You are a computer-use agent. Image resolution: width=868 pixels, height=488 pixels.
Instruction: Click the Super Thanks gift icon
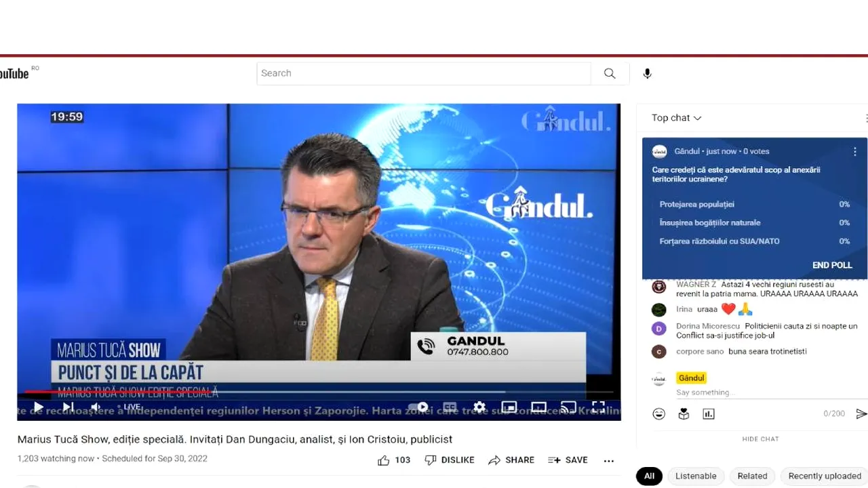[684, 413]
